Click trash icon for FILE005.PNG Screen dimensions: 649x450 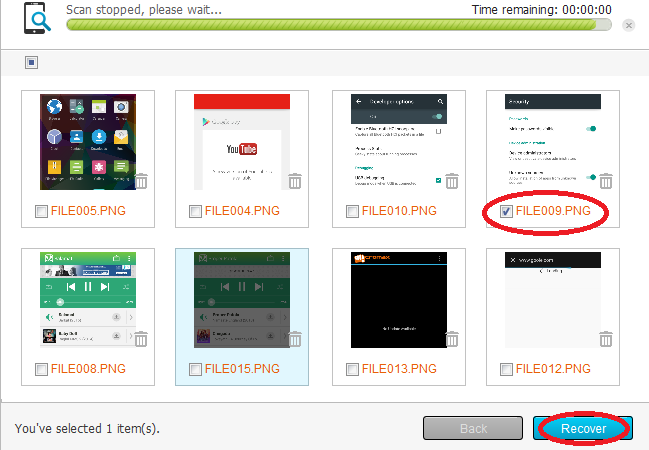[141, 181]
